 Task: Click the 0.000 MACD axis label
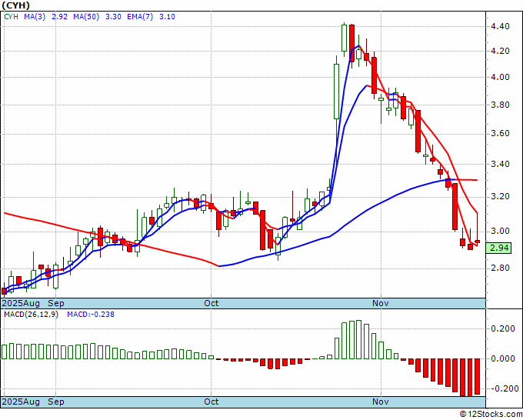[503, 359]
